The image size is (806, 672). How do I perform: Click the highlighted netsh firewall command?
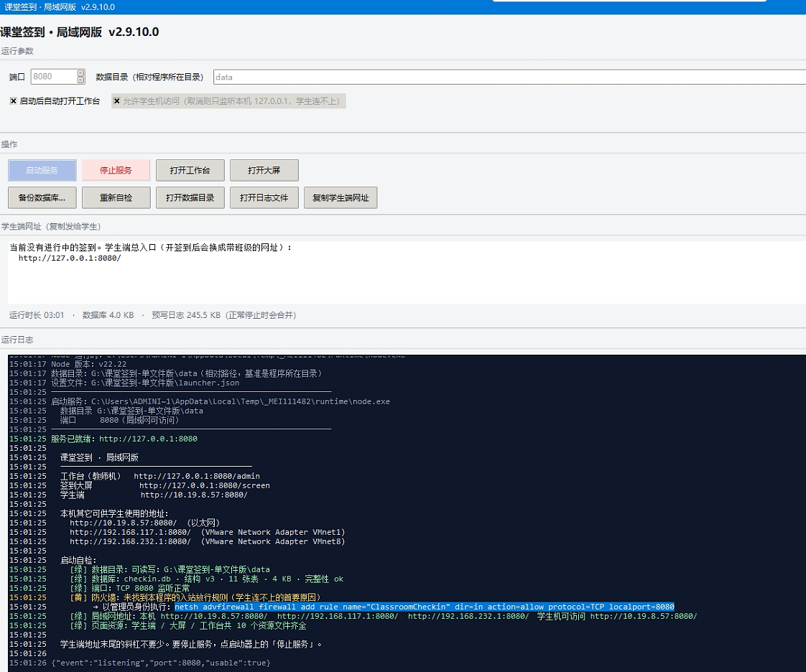(425, 607)
